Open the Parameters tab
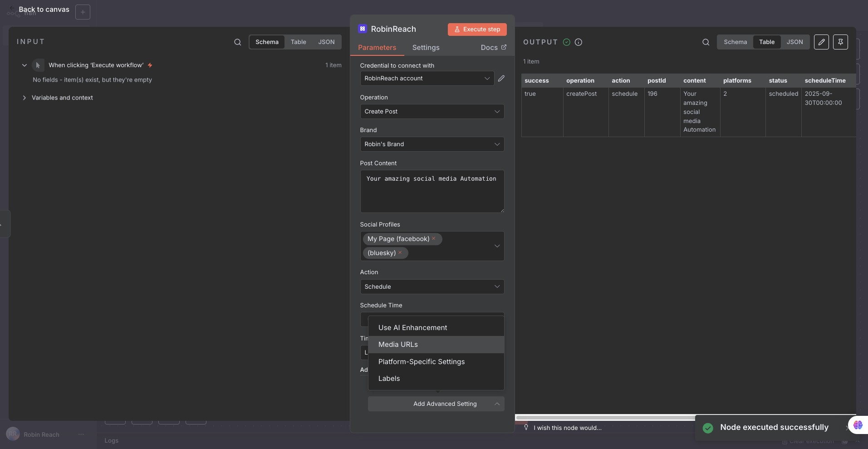Screen dimensions: 868x449 coord(377,48)
